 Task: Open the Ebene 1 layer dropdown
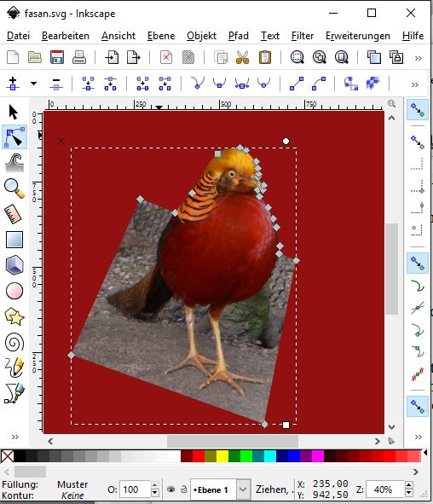[220, 490]
